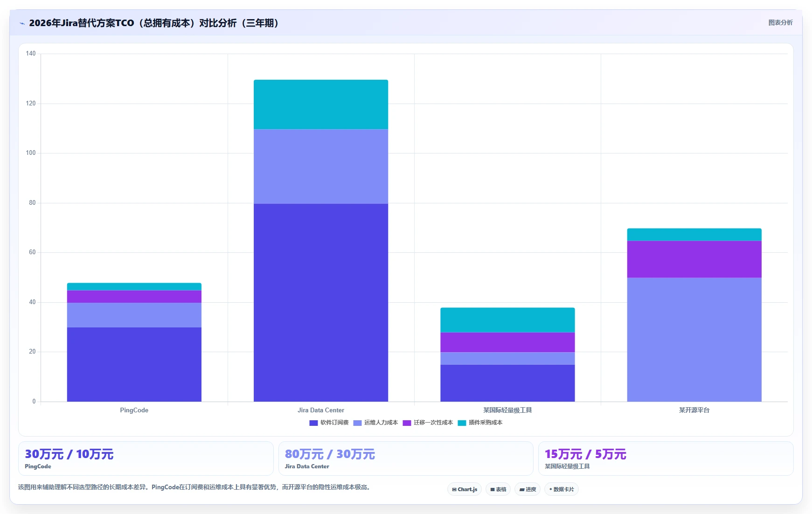Click the 图表分析 label at top right
Image resolution: width=812 pixels, height=514 pixels.
pos(780,22)
